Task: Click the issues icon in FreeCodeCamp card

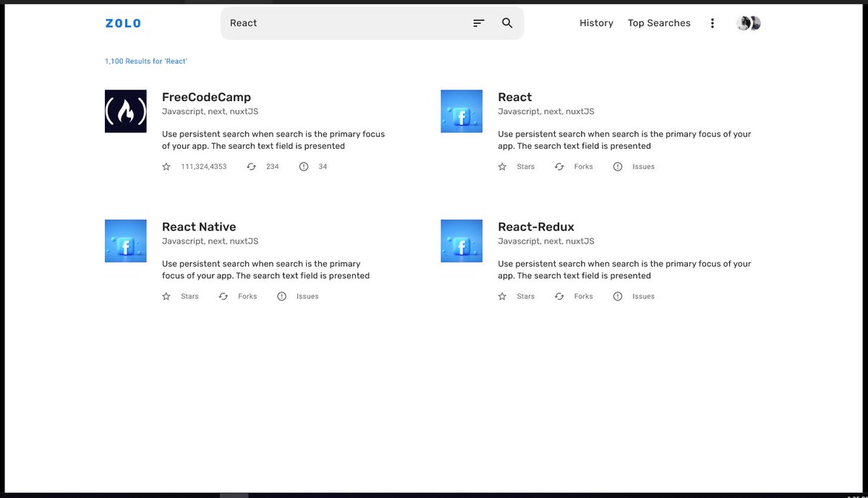Action: coord(304,166)
